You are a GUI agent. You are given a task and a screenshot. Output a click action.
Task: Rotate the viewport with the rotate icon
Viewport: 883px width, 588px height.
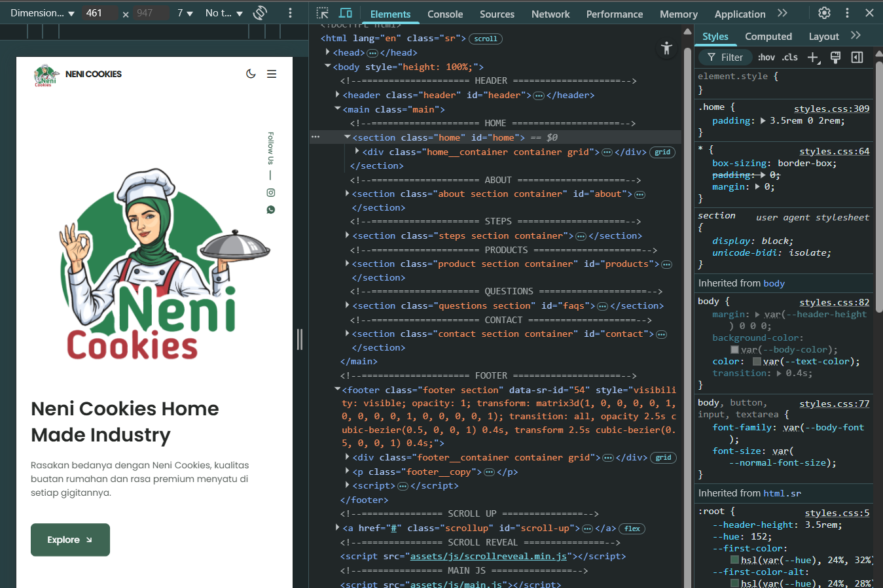tap(259, 12)
